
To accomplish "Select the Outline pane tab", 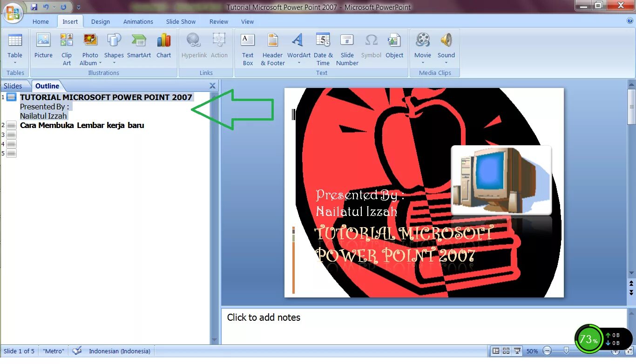I will (x=47, y=86).
